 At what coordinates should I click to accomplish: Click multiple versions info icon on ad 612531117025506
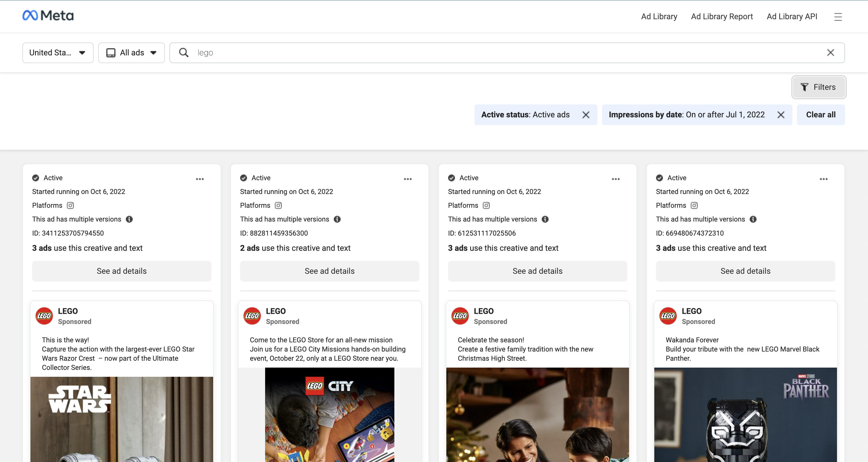point(545,219)
